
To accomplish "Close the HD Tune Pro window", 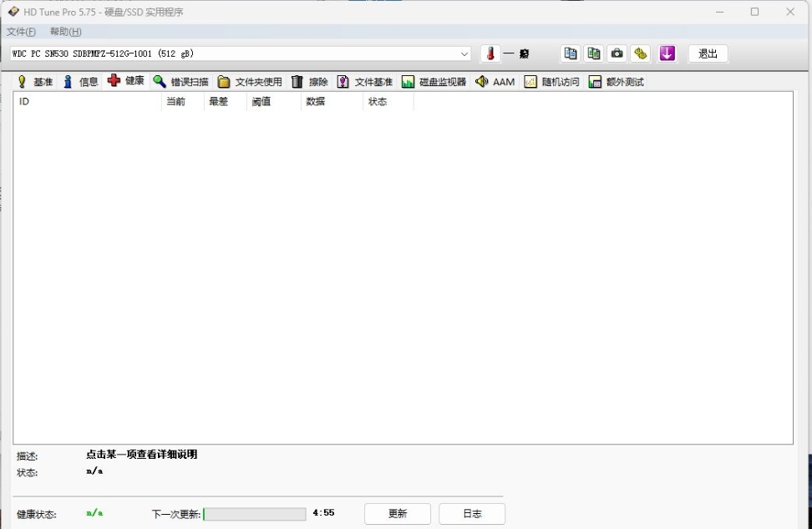I will (790, 12).
